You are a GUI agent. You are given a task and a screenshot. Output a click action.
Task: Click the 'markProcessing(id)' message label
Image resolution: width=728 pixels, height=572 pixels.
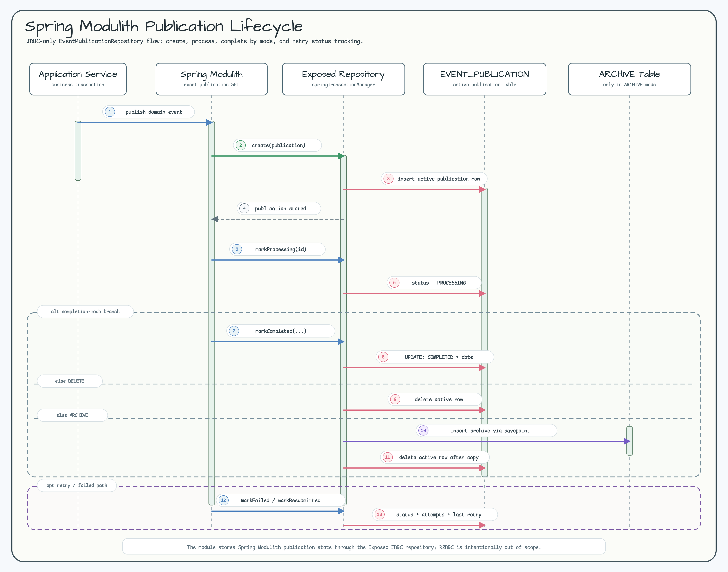pos(277,249)
